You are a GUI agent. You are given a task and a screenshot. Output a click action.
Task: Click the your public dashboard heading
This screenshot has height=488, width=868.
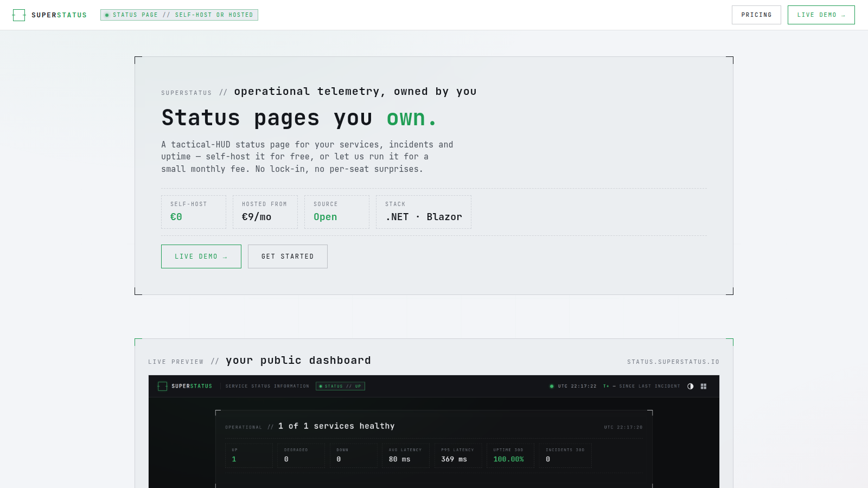(x=298, y=361)
